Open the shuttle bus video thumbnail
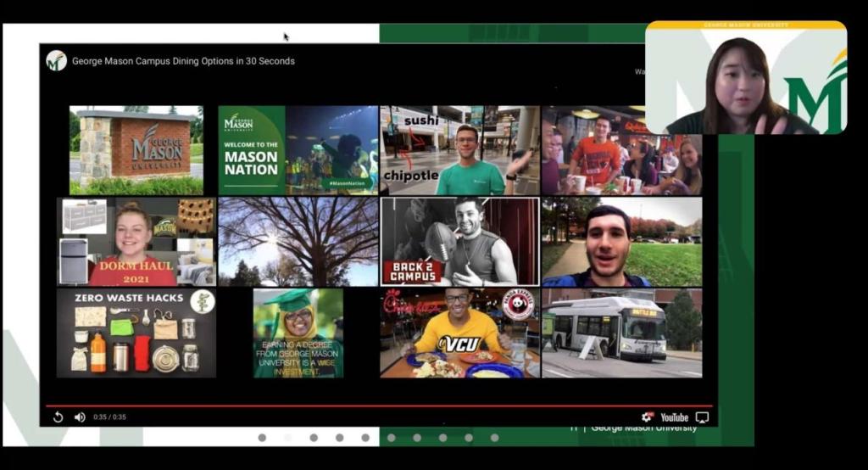Screen dimensions: 868x470 pos(621,333)
